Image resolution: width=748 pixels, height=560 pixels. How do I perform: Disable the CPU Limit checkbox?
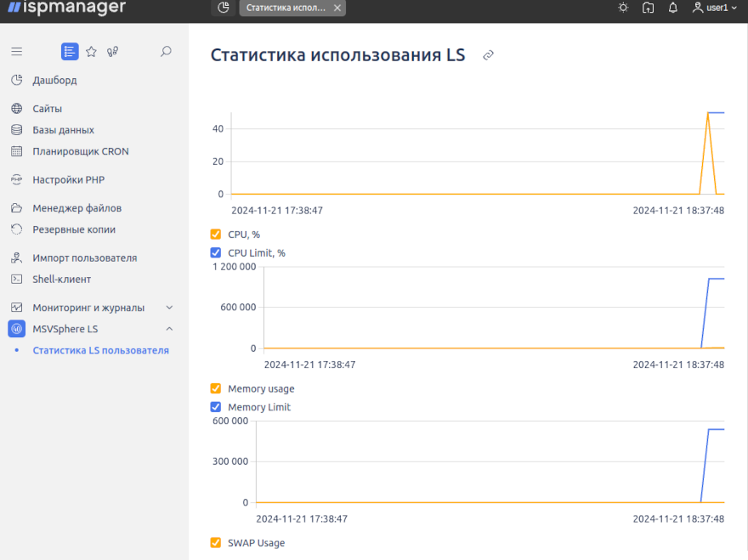(x=215, y=252)
